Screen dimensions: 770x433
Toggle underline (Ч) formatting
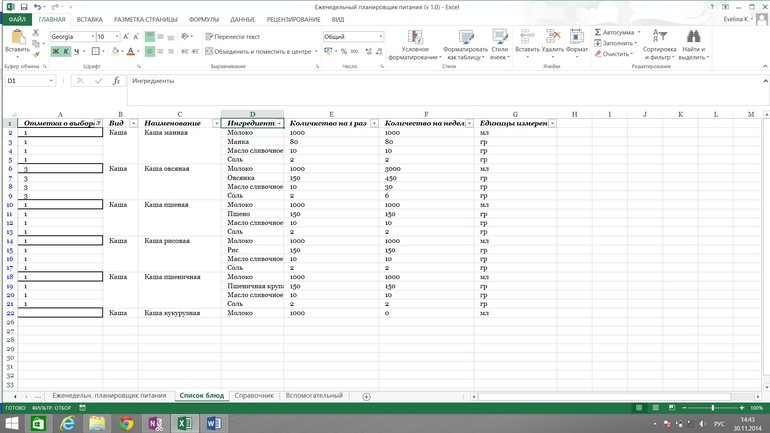point(76,52)
